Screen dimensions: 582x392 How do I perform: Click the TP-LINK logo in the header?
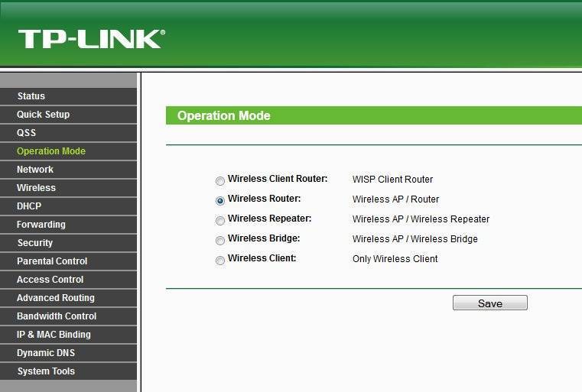92,39
